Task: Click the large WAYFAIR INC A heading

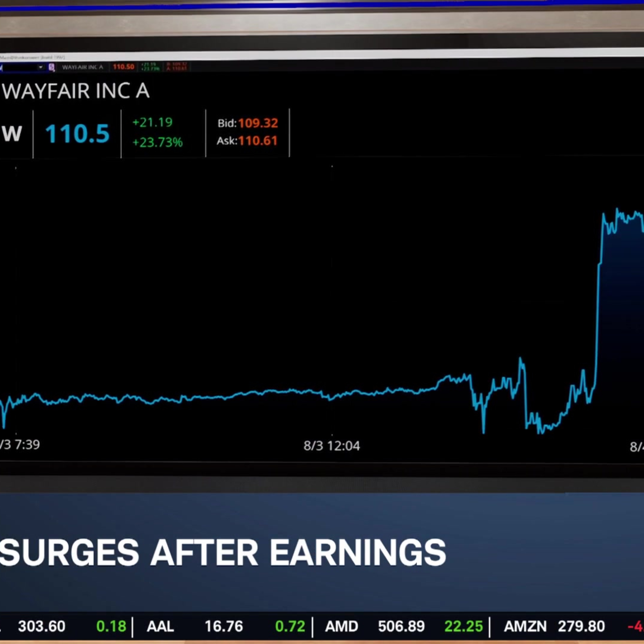Action: (x=76, y=91)
